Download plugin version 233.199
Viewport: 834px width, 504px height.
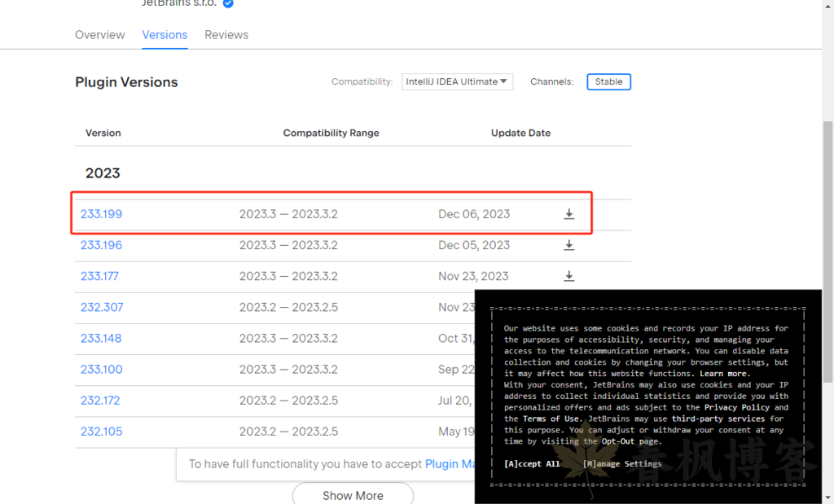point(569,214)
